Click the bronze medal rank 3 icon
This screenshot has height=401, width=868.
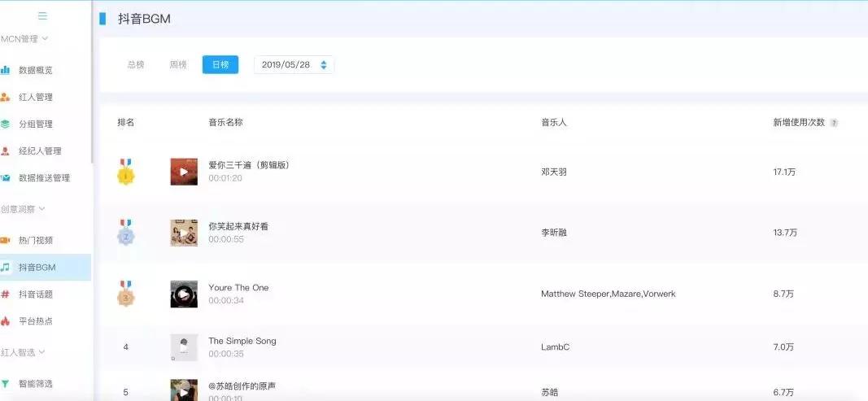pos(125,294)
